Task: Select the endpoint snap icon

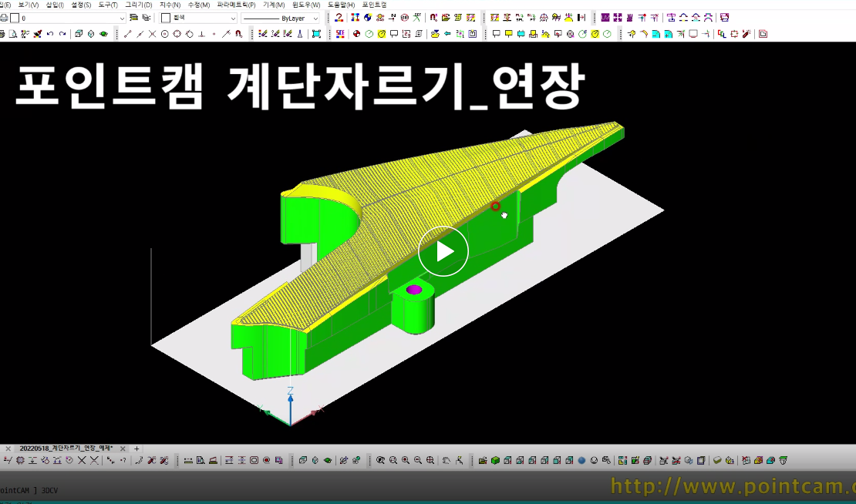Action: tap(128, 34)
